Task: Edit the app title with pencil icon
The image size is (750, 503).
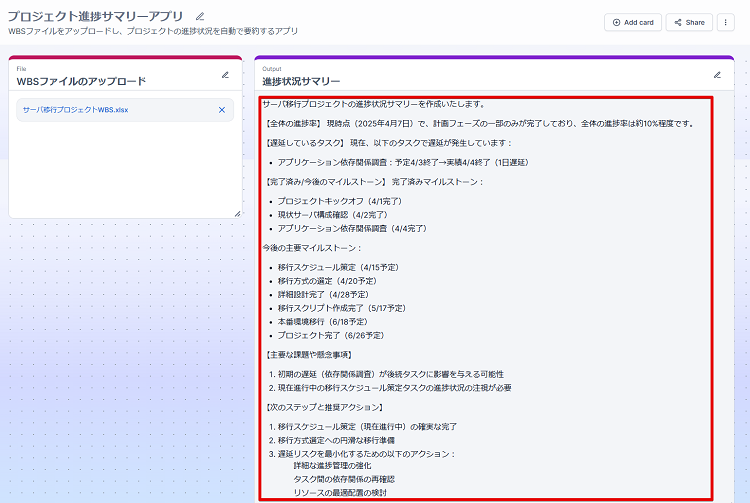Action: (x=200, y=17)
